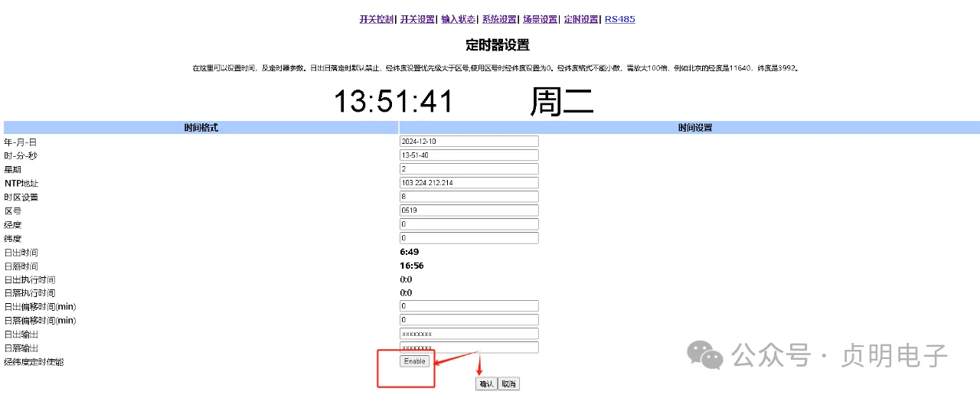Open the 开关设置 navigation link
The image size is (980, 395).
pyautogui.click(x=417, y=20)
